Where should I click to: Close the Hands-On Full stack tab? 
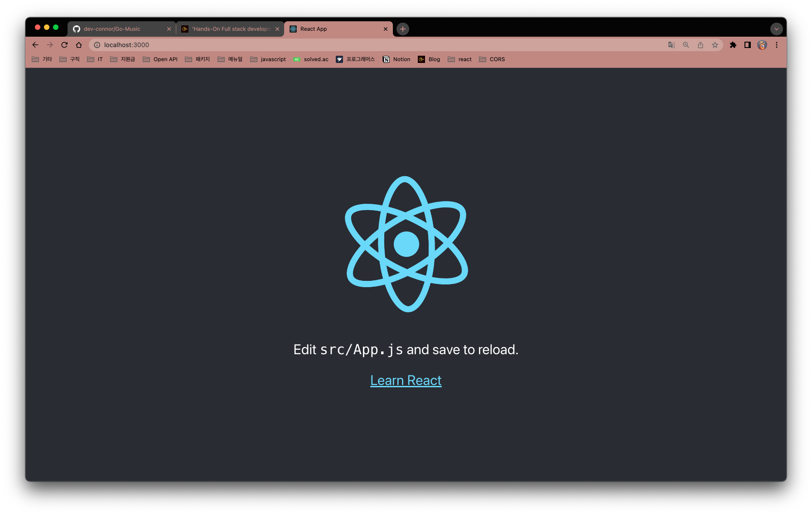277,29
